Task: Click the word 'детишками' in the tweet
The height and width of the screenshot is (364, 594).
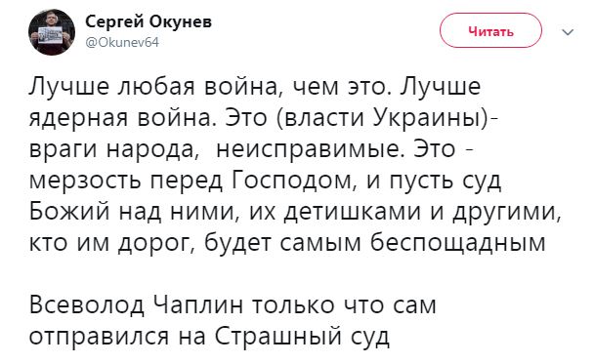Action: click(353, 213)
